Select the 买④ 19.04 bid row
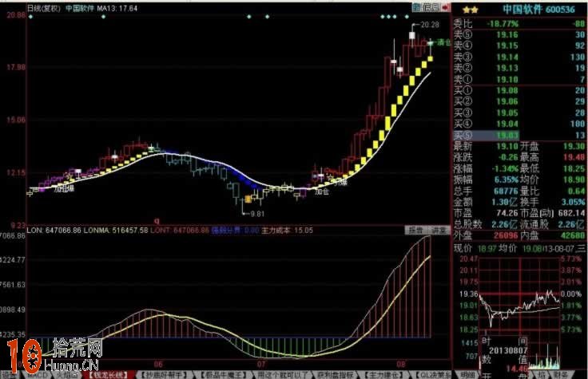The image size is (588, 379). (x=519, y=124)
